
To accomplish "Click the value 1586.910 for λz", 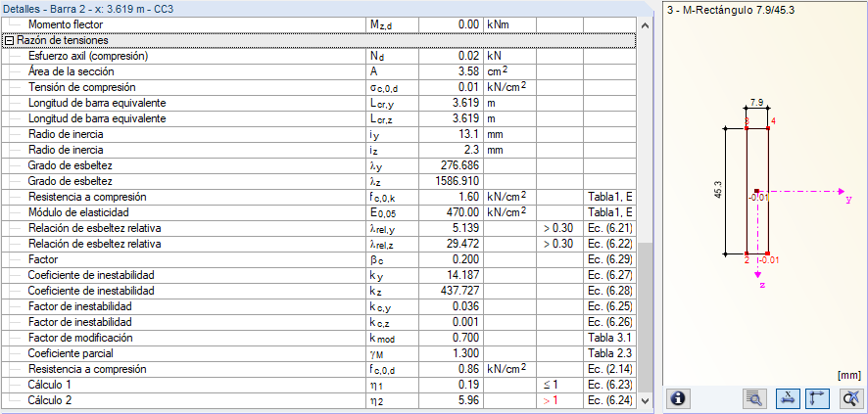I will [x=458, y=181].
